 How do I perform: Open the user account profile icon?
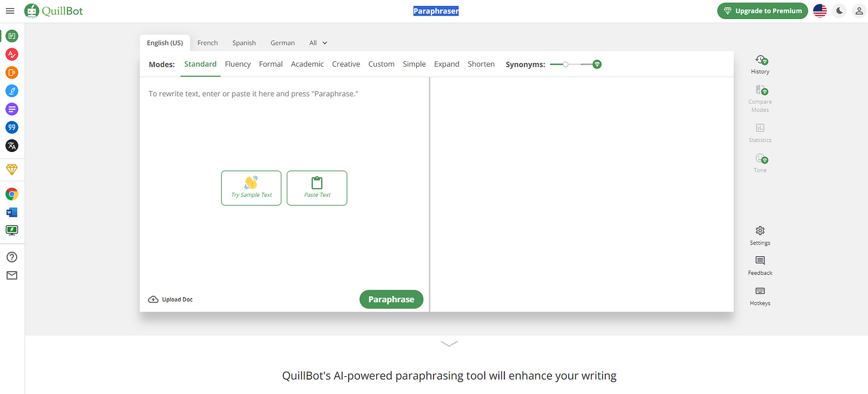tap(858, 11)
